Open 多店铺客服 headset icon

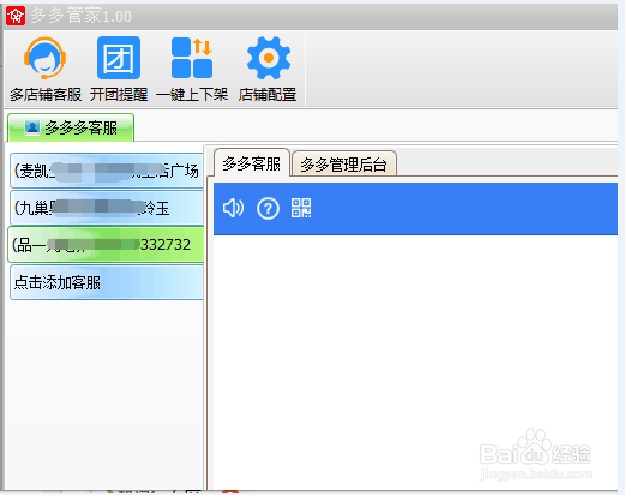tap(45, 58)
